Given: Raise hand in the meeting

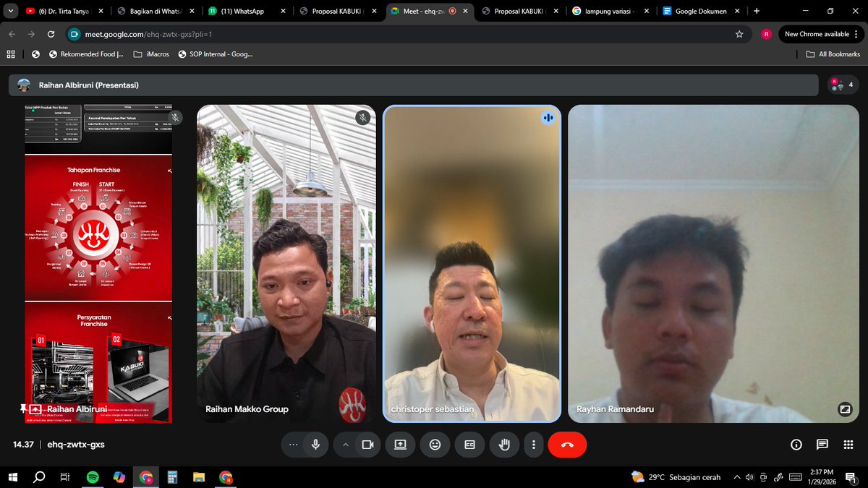Looking at the screenshot, I should click(504, 445).
